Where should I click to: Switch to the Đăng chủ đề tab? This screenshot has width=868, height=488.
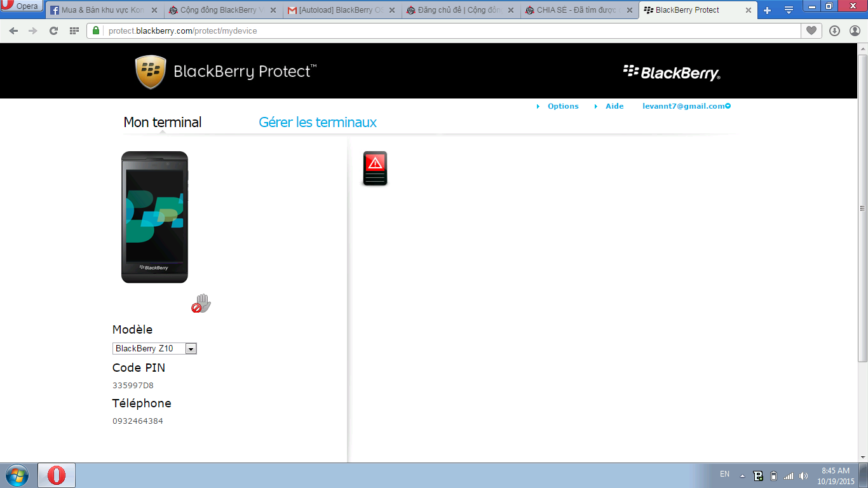461,10
